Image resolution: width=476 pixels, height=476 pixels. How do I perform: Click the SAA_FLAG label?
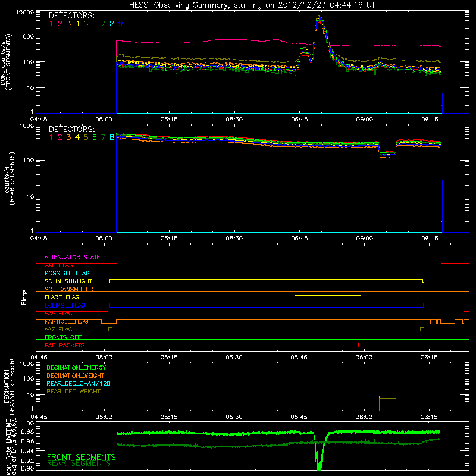coord(58,313)
